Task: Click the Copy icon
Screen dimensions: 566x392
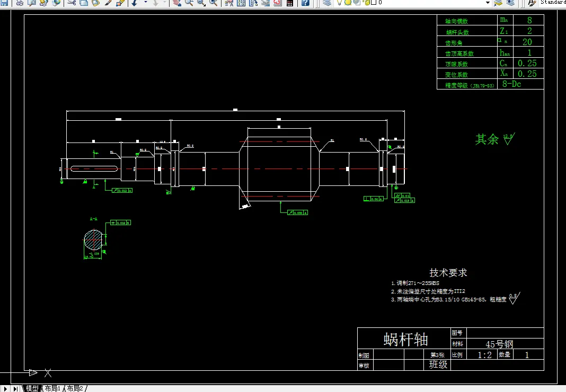Action: click(84, 3)
